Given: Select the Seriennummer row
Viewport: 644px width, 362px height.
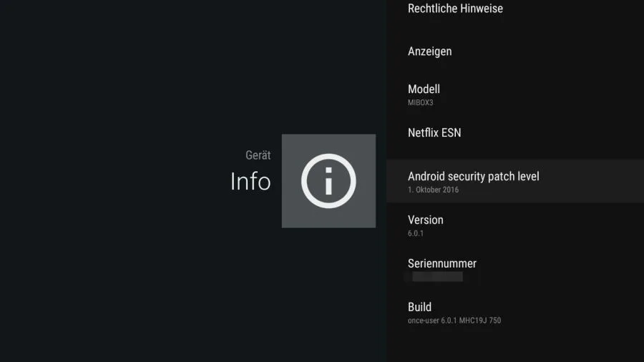Looking at the screenshot, I should pyautogui.click(x=515, y=268).
